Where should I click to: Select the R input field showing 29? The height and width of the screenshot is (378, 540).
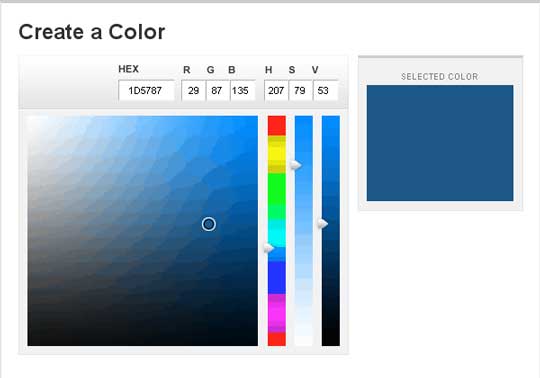pyautogui.click(x=194, y=91)
